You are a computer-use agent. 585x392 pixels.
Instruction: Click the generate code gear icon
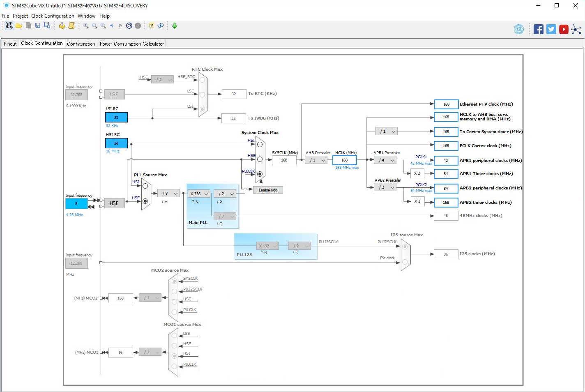click(61, 25)
